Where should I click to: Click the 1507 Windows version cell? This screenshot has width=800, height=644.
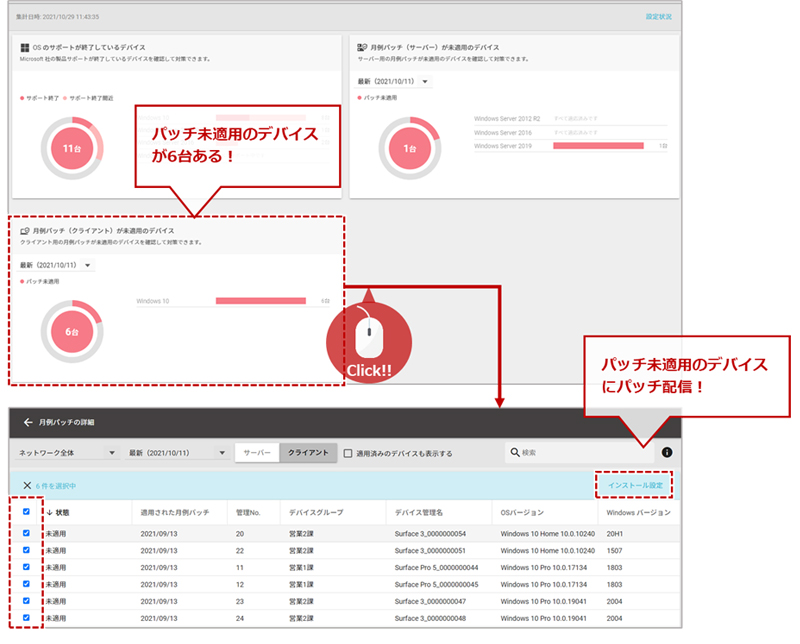click(x=614, y=551)
